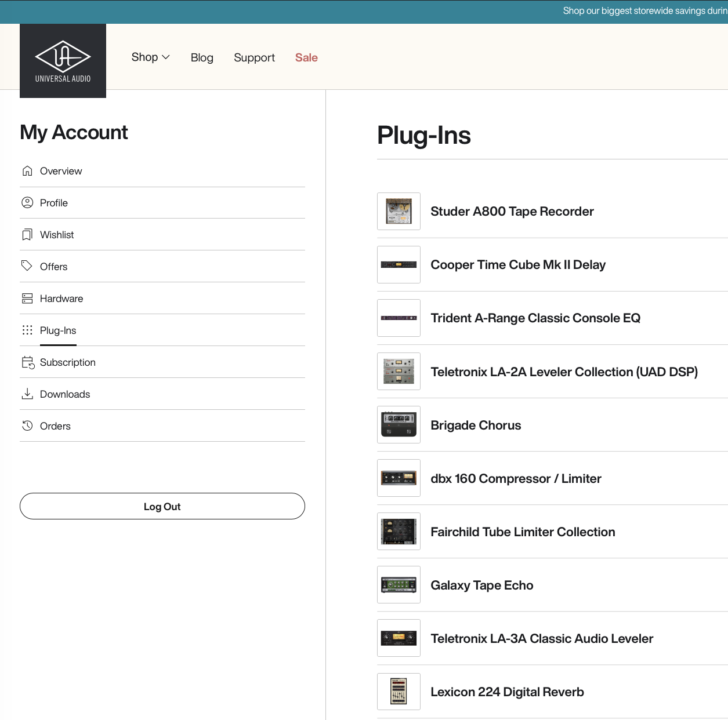Select Plug-Ins in account sidebar
Image resolution: width=728 pixels, height=720 pixels.
[x=58, y=330]
